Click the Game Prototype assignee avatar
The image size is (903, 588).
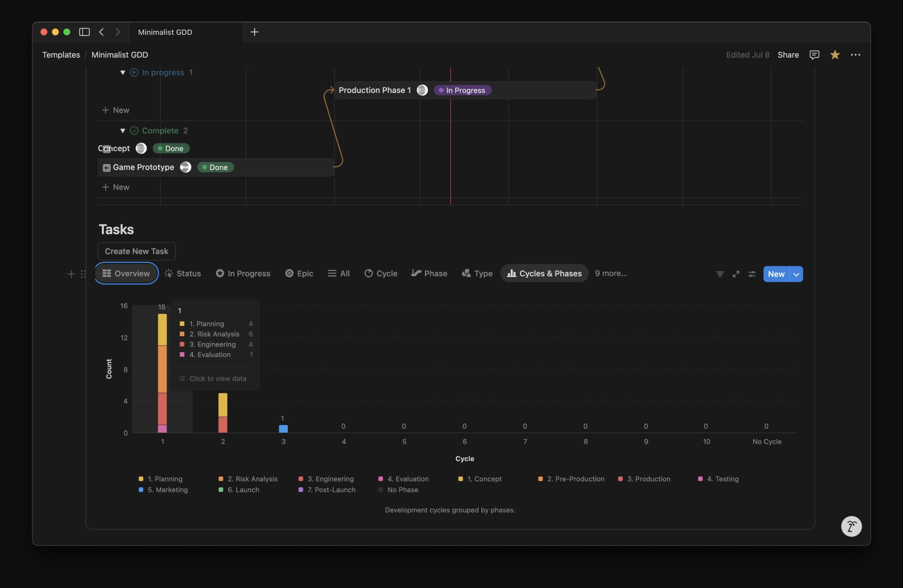[186, 167]
